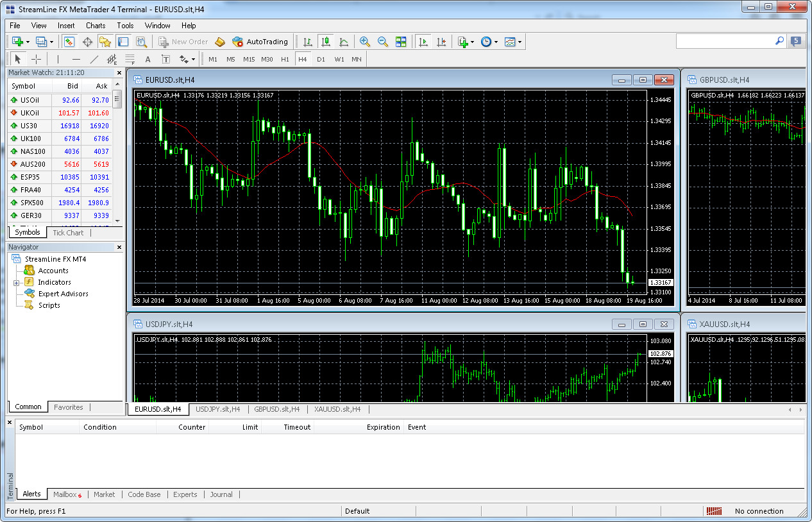Open the chart templates dropdown arrow
Image resolution: width=812 pixels, height=522 pixels.
click(x=520, y=42)
